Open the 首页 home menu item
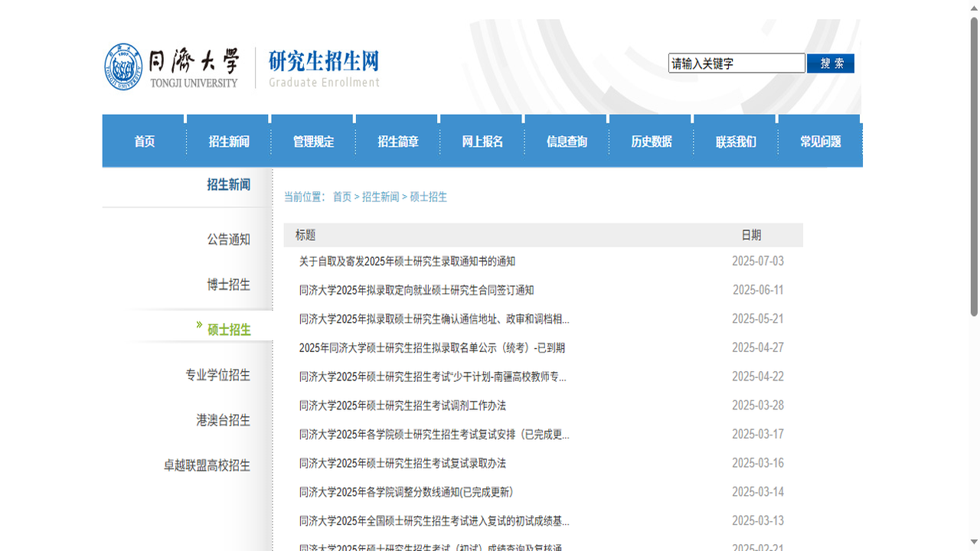This screenshot has width=980, height=551. tap(145, 141)
